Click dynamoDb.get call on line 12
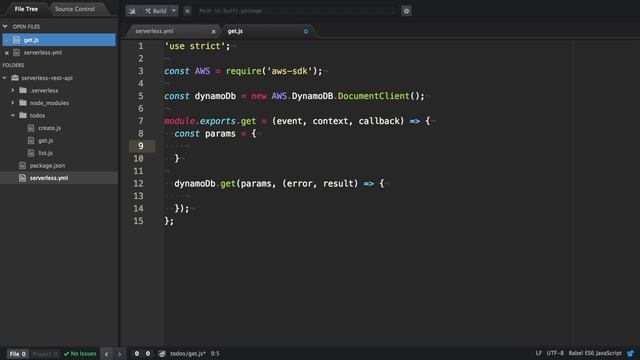This screenshot has height=360, width=640. [x=205, y=184]
